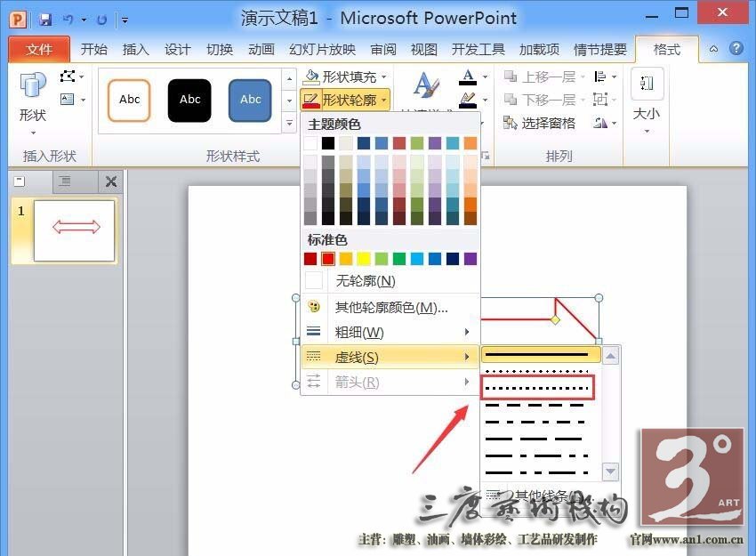Open the Selection Pane (选择窗格) button

point(539,123)
